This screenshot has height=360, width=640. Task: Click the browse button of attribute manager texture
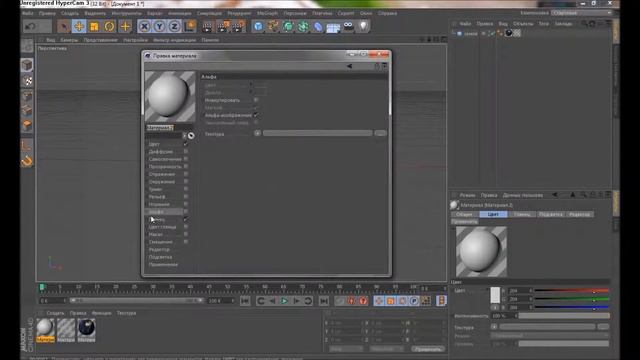pos(603,327)
